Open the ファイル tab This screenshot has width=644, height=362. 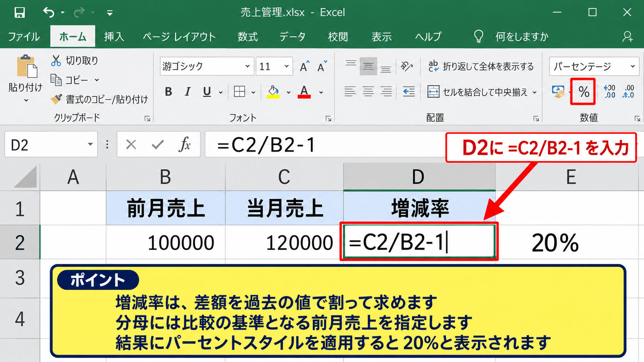click(24, 37)
